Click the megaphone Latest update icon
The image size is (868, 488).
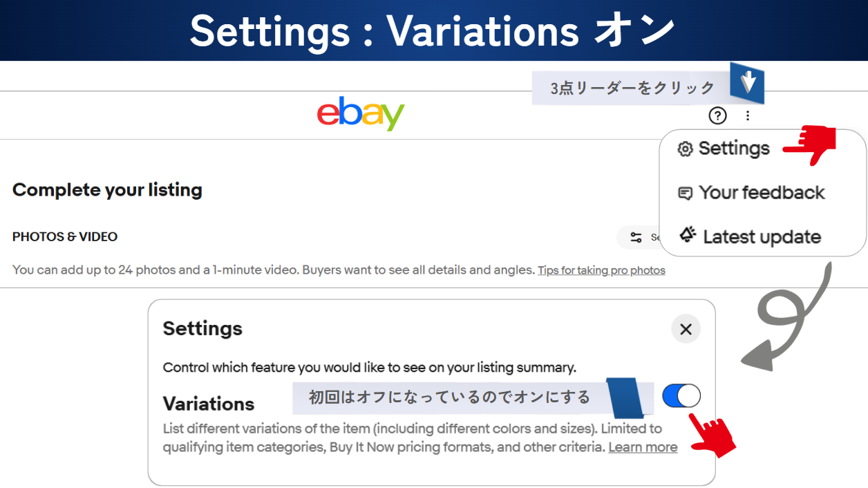point(687,236)
